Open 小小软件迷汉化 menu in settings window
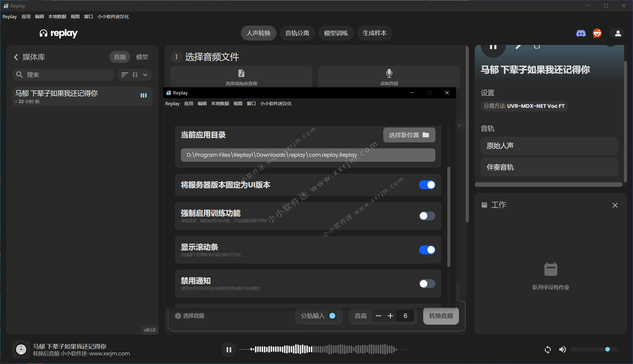This screenshot has width=633, height=364. point(276,104)
